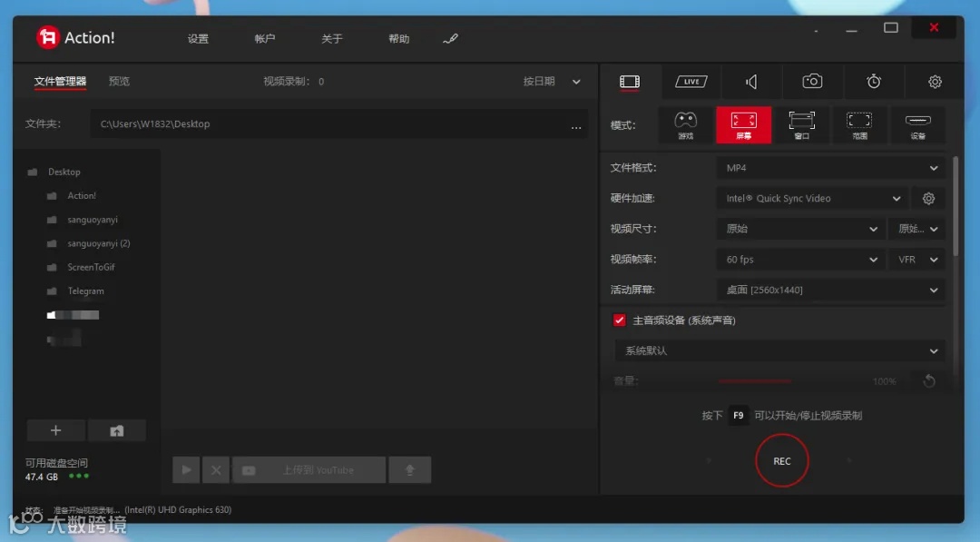The width and height of the screenshot is (980, 542).
Task: Click the settings panel scrollbar
Action: click(x=955, y=206)
